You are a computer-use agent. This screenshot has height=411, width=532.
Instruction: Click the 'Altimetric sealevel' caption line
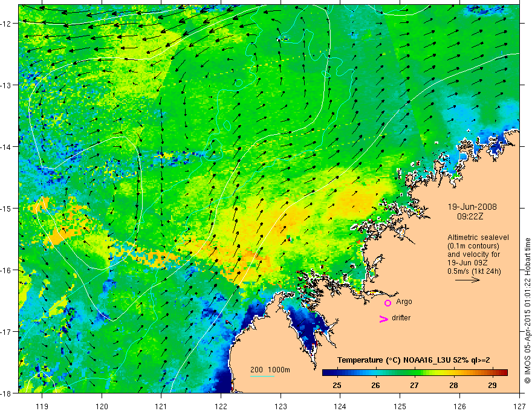coord(478,238)
